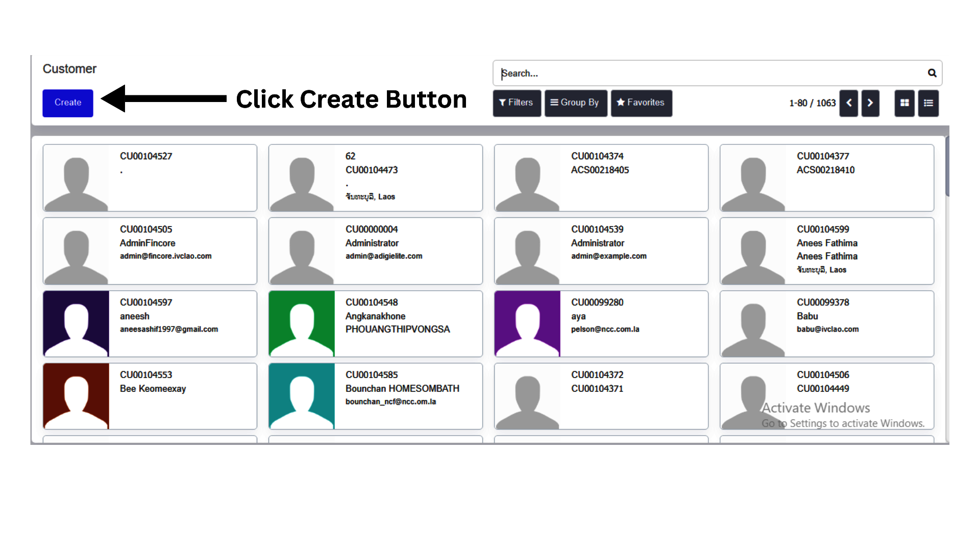Click the previous page arrow
The height and width of the screenshot is (551, 980).
(848, 103)
